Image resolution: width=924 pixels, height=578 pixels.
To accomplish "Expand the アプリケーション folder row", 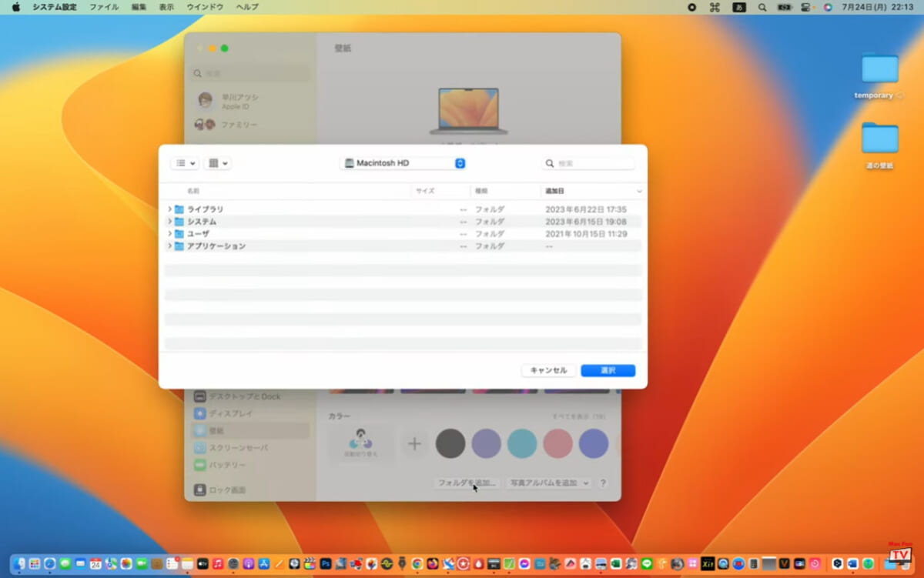I will (x=169, y=246).
